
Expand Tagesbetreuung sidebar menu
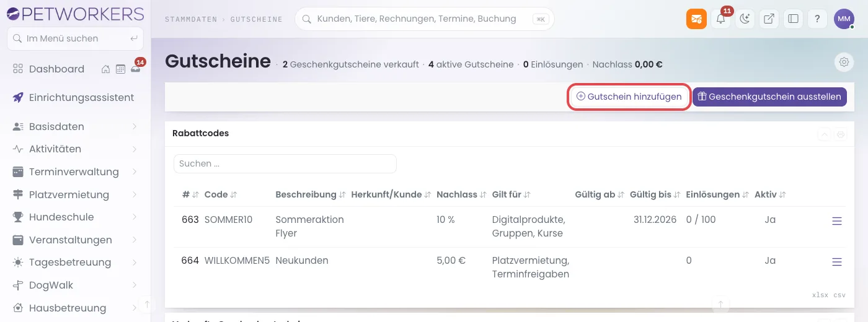(76, 262)
